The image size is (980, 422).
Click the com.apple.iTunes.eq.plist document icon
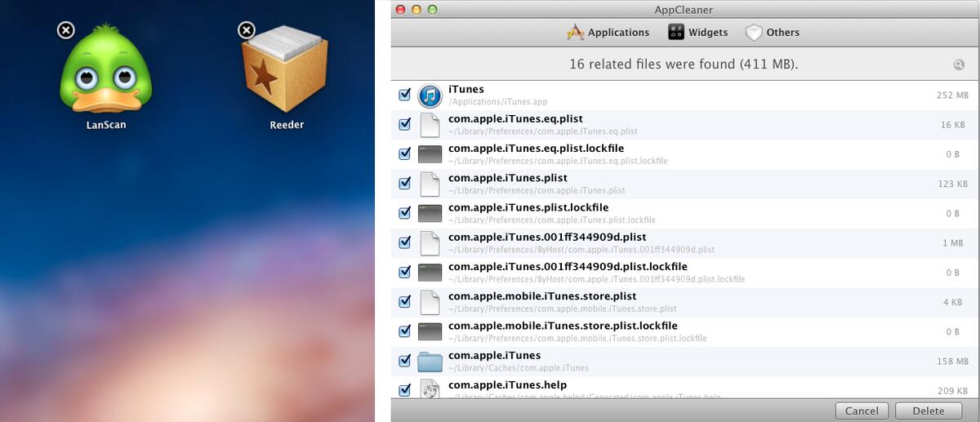click(430, 125)
